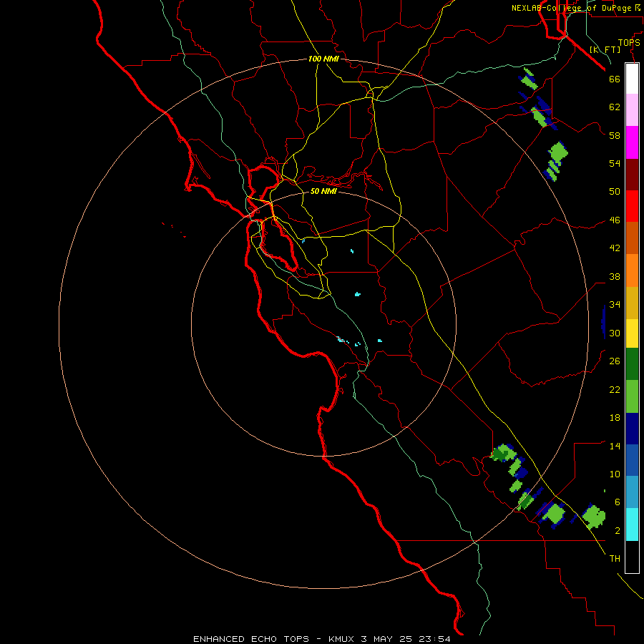Screen dimensions: 644x644
Task: Click the '46' legend value
Action: click(615, 220)
